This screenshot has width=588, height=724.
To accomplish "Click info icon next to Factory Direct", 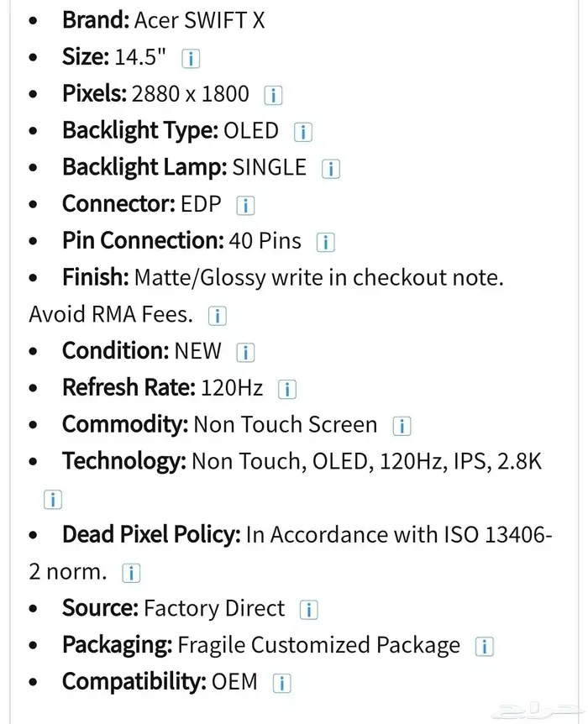I will [308, 610].
